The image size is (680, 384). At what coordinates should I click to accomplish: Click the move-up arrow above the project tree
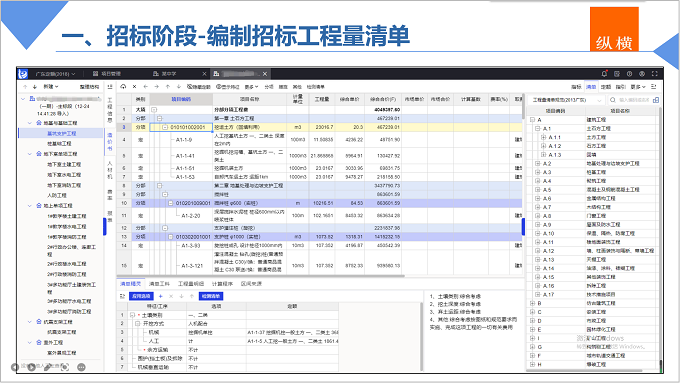pyautogui.click(x=25, y=87)
